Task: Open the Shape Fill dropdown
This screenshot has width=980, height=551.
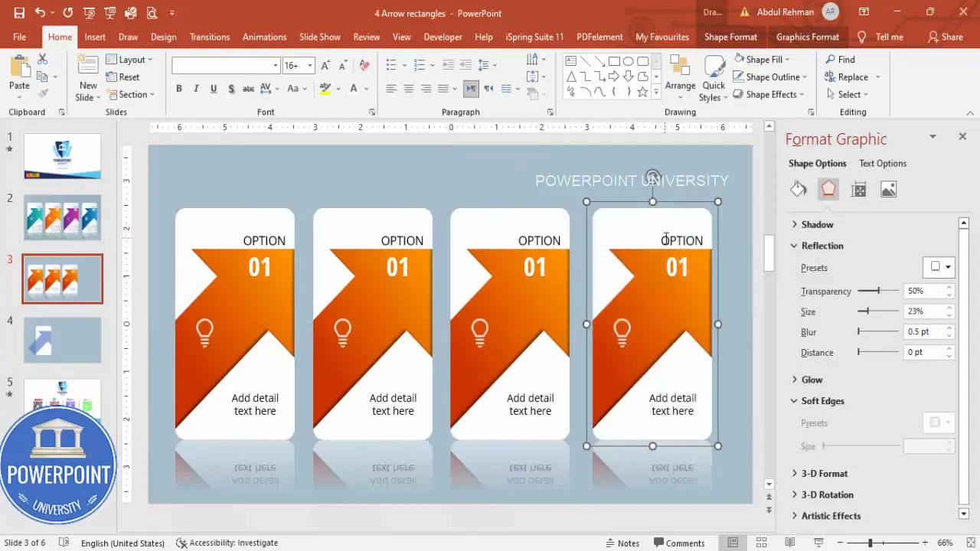Action: (761, 59)
